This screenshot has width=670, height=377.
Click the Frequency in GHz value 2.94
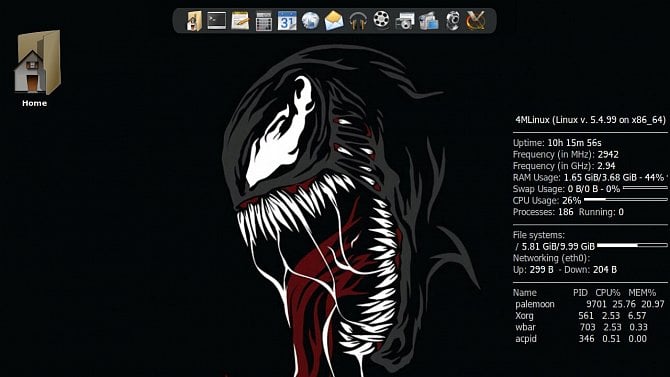606,166
